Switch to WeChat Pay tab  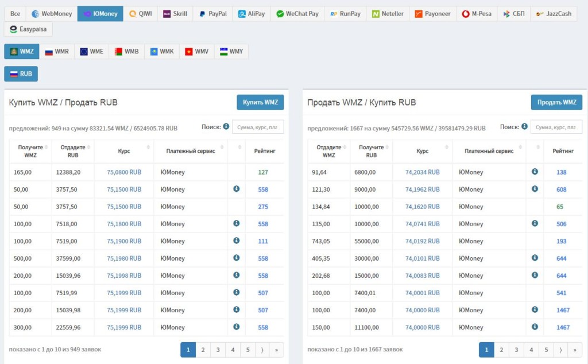[x=297, y=14]
